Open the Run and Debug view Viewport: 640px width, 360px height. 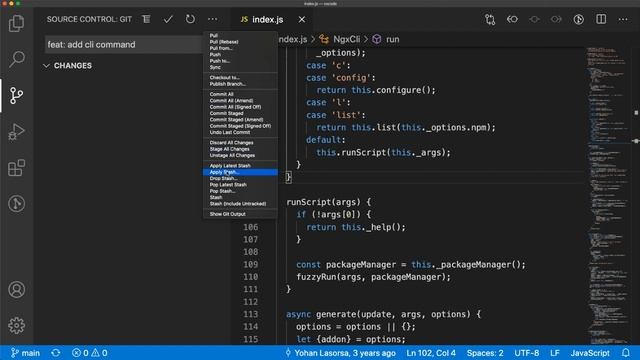click(x=16, y=132)
